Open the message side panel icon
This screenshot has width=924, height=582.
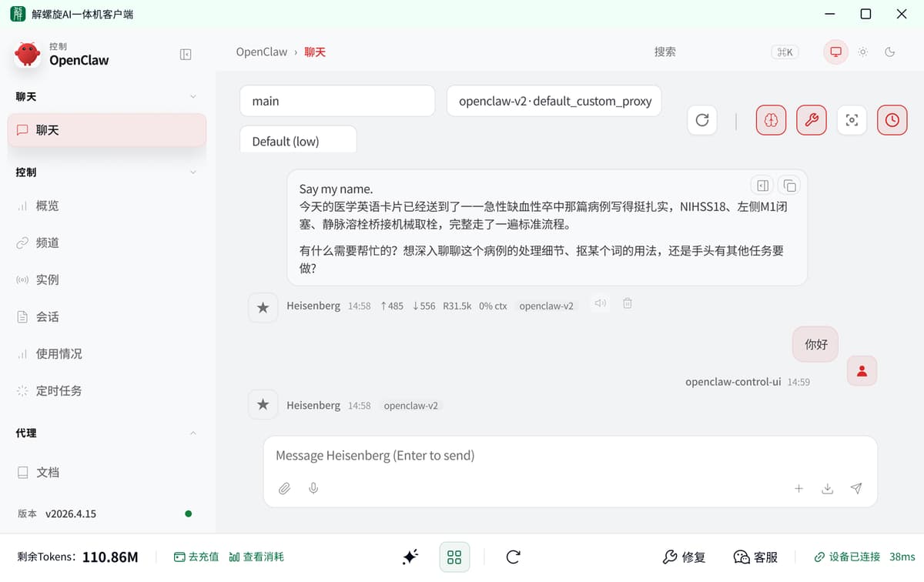pyautogui.click(x=762, y=186)
